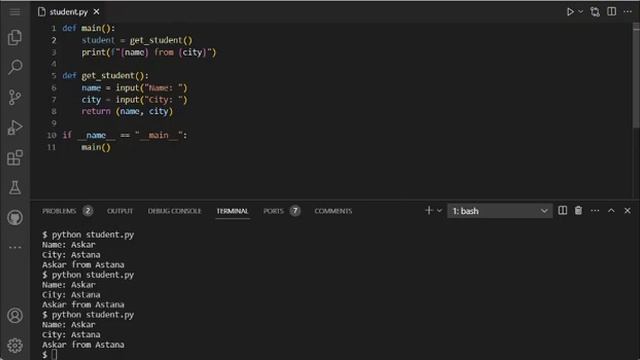This screenshot has width=640, height=360.
Task: Click the last 'Askar from Astana' terminal output
Action: pyautogui.click(x=83, y=344)
